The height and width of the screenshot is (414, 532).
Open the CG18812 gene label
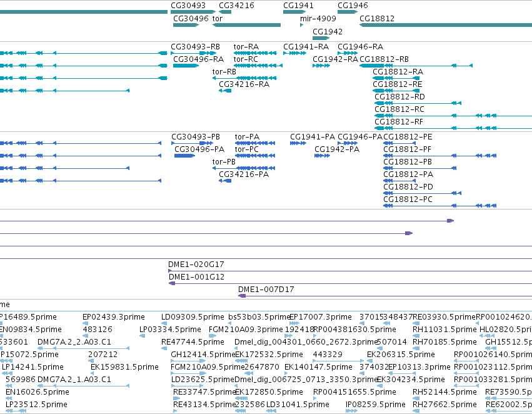click(377, 19)
